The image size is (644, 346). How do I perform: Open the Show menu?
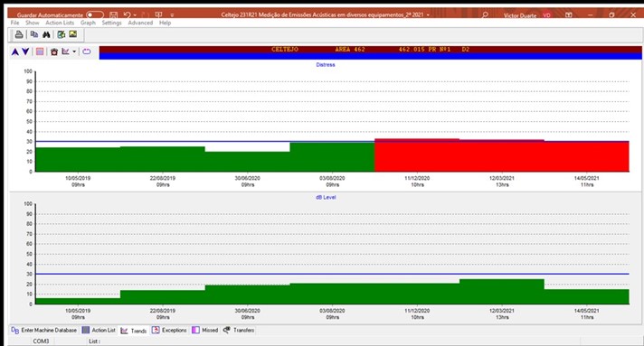click(x=33, y=23)
